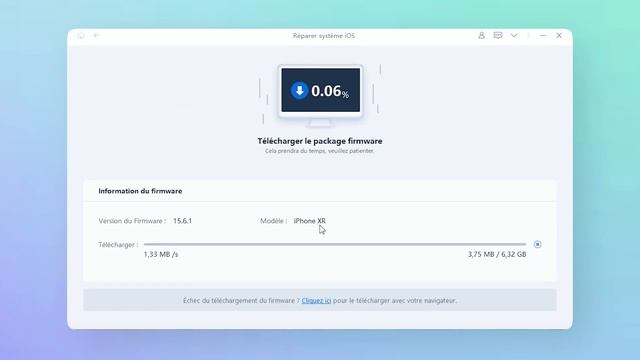Click the download speed 1,33 MB /s
The height and width of the screenshot is (360, 640).
pyautogui.click(x=161, y=254)
